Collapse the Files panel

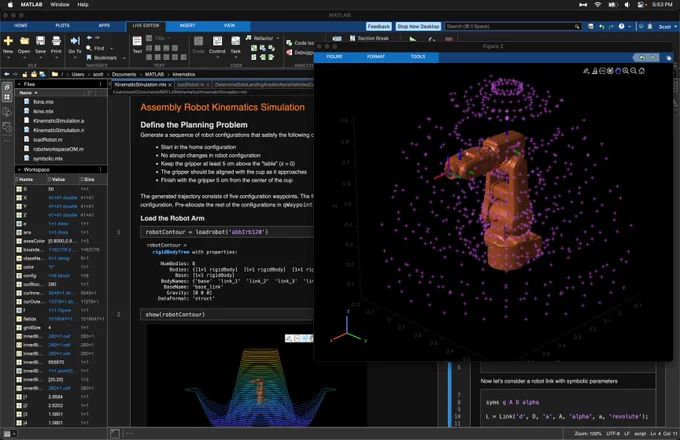pyautogui.click(x=19, y=84)
